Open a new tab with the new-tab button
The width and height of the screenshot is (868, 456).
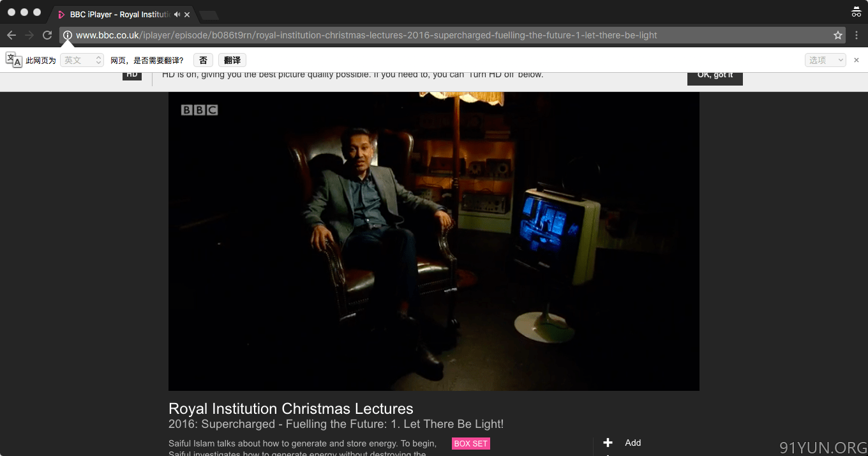pyautogui.click(x=209, y=15)
